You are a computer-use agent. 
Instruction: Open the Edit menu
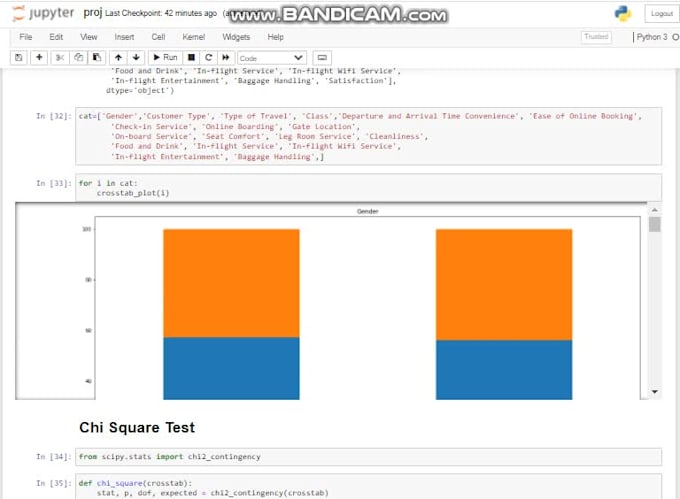56,37
